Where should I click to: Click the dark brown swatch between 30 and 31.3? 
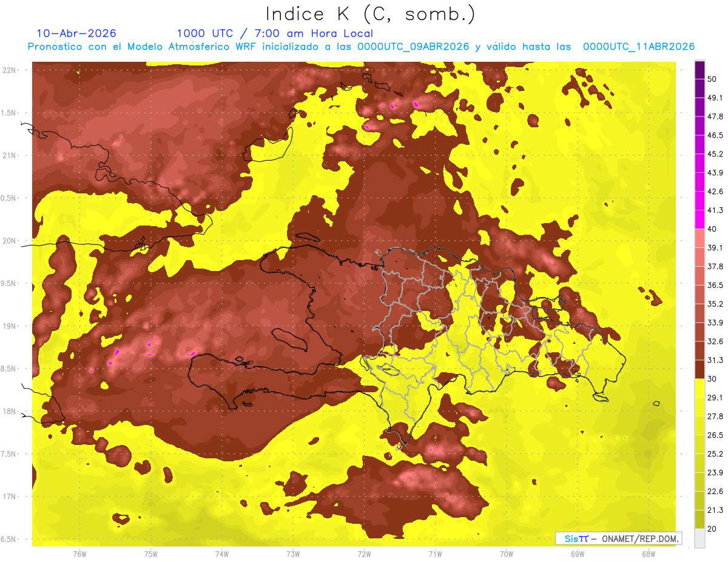click(x=699, y=369)
